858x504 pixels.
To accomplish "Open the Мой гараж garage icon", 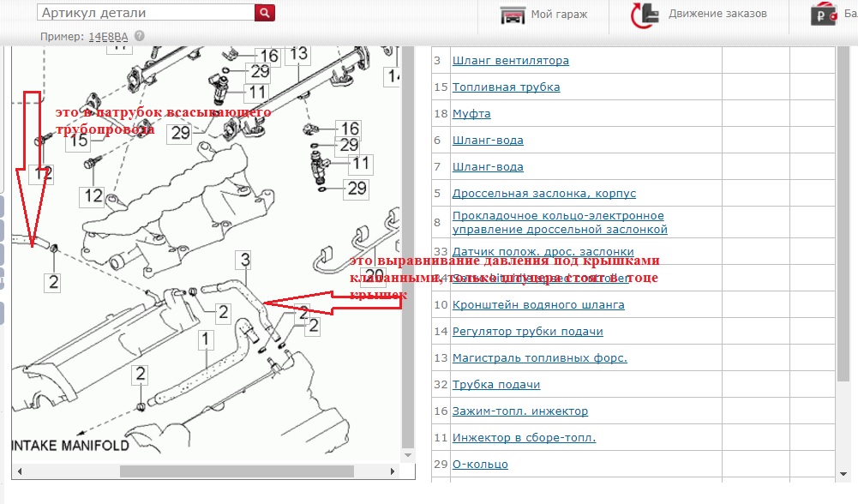I will tap(513, 15).
